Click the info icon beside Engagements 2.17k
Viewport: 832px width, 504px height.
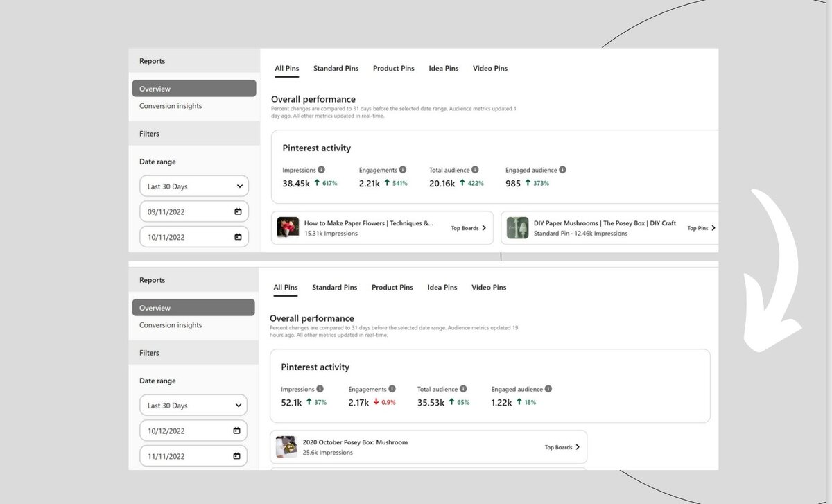(392, 389)
